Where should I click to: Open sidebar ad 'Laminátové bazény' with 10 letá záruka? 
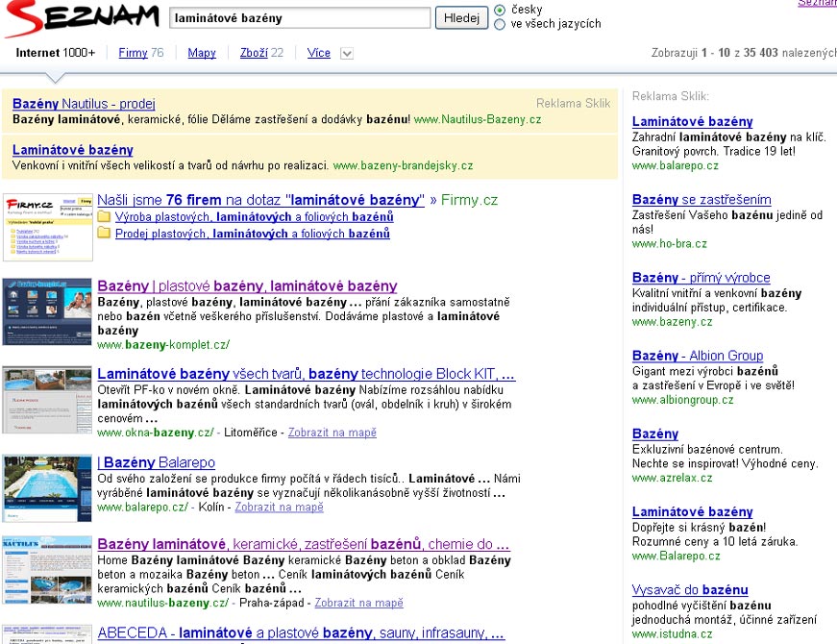[x=692, y=511]
